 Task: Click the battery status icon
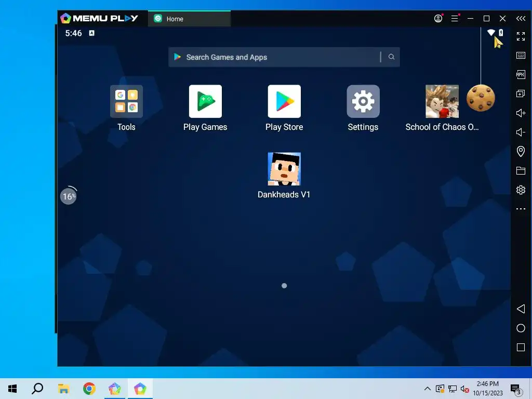pos(501,33)
